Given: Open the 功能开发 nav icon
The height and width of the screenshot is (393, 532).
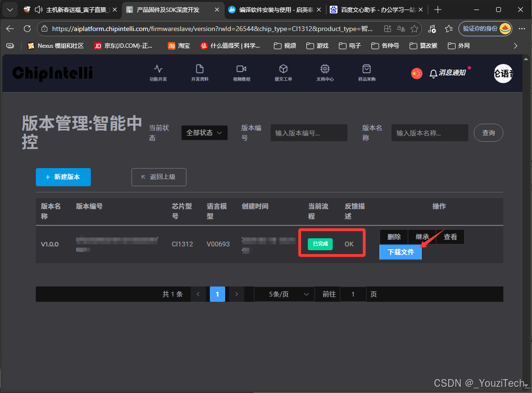Looking at the screenshot, I should [158, 73].
